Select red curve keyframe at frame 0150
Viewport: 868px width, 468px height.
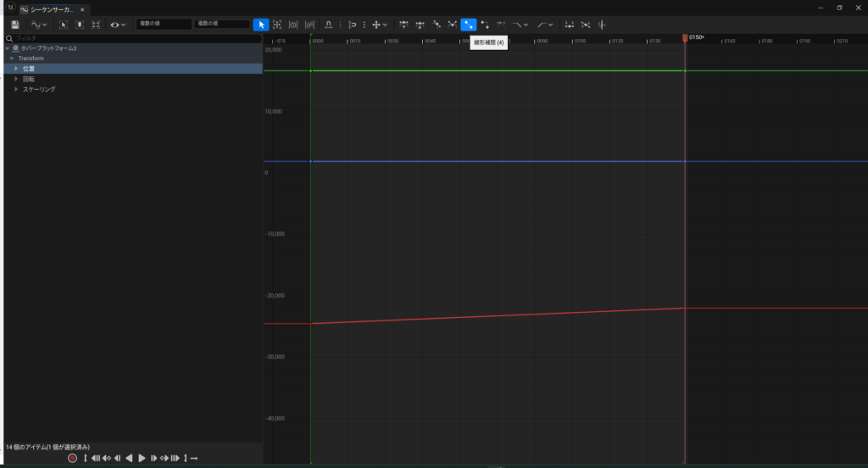[x=685, y=308]
